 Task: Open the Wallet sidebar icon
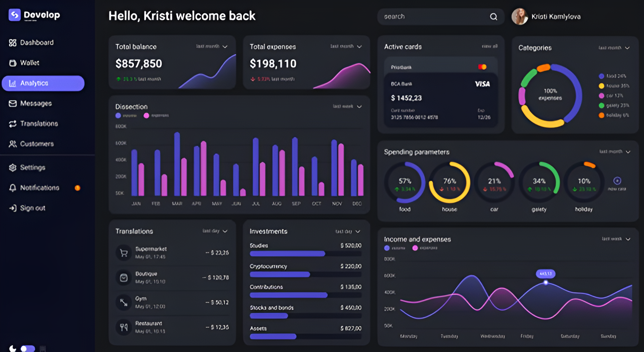coord(13,63)
